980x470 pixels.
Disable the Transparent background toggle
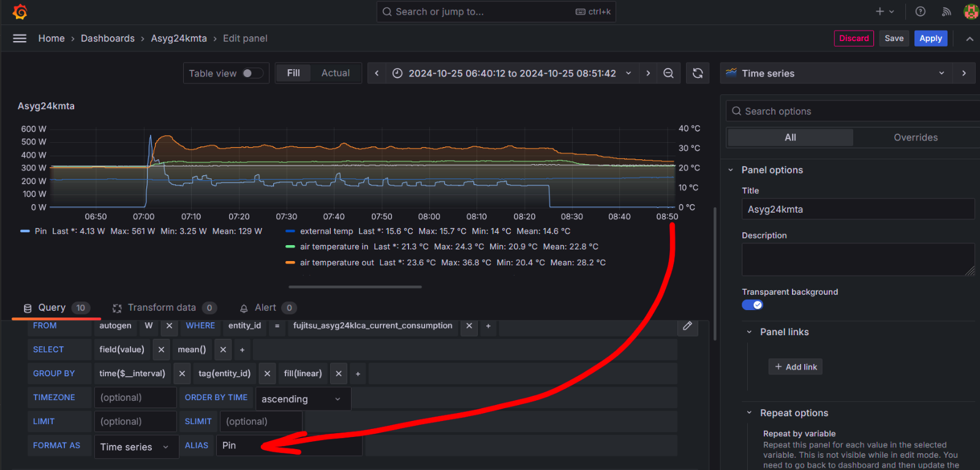(x=752, y=305)
